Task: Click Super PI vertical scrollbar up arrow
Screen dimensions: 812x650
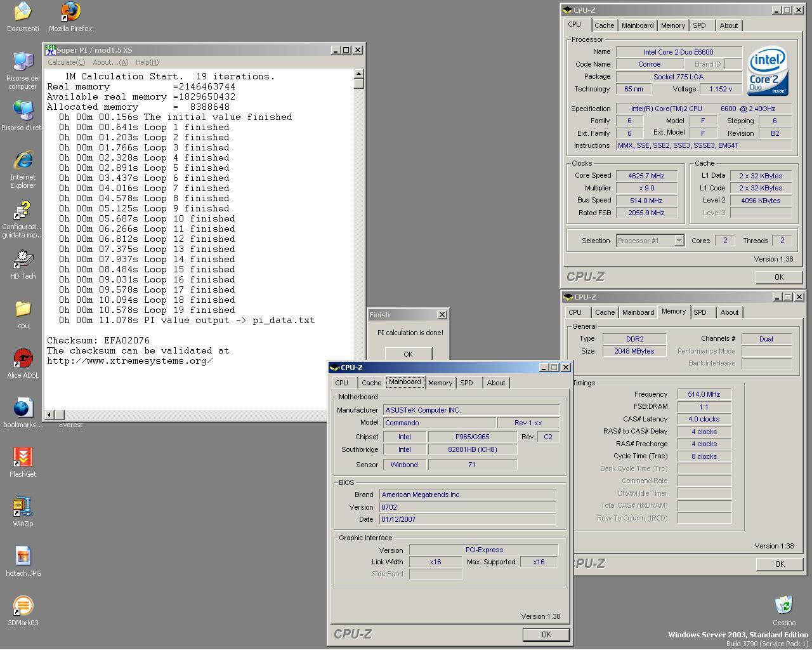Action: point(359,74)
